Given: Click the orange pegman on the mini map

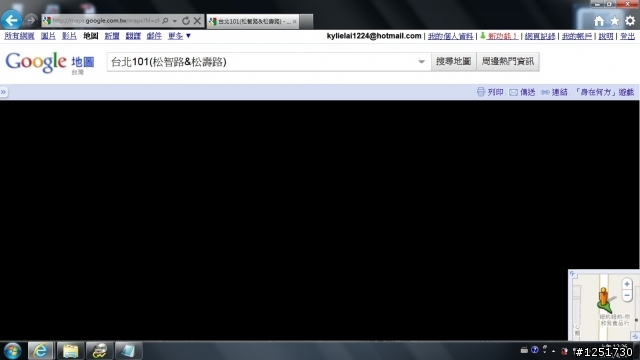Looking at the screenshot, I should 604,298.
